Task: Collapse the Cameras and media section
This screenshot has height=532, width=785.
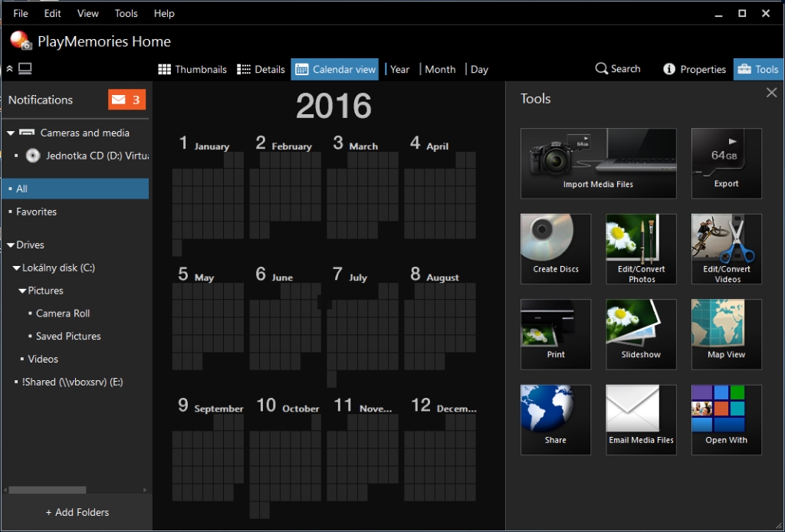Action: pyautogui.click(x=11, y=133)
